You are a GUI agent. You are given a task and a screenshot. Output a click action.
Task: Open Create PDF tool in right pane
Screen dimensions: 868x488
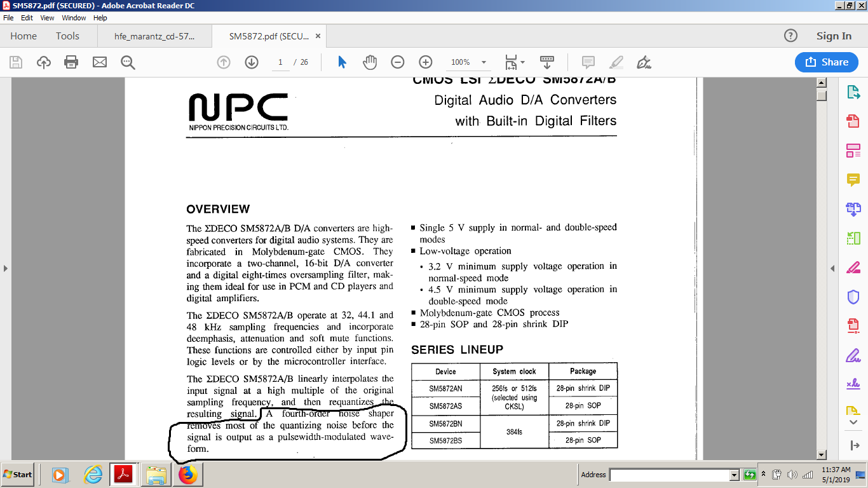(x=853, y=121)
